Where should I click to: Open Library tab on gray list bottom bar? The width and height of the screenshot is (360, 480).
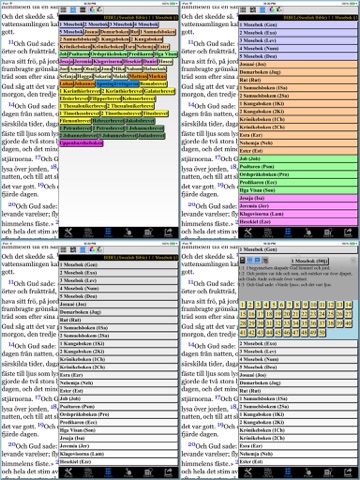[88, 472]
